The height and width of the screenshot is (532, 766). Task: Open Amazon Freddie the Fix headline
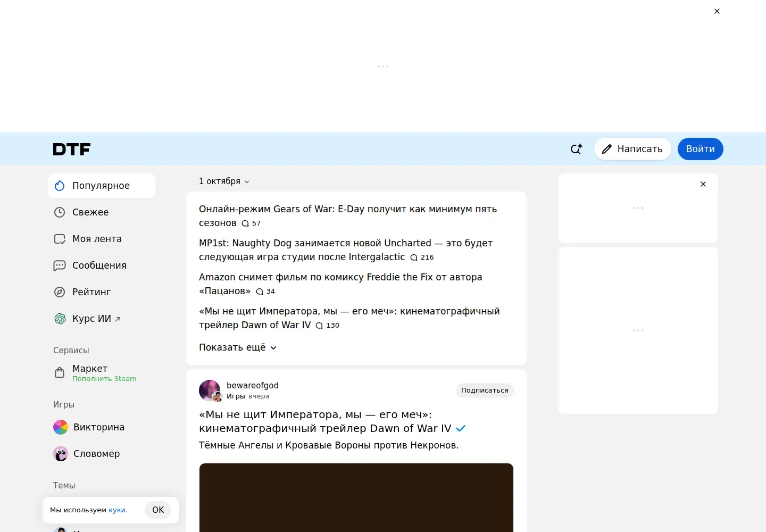tap(340, 284)
